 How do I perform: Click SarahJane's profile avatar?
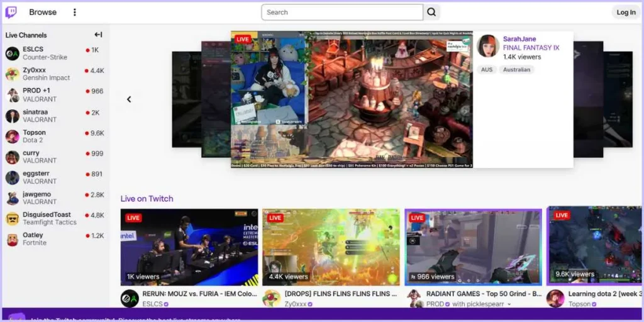coord(488,47)
